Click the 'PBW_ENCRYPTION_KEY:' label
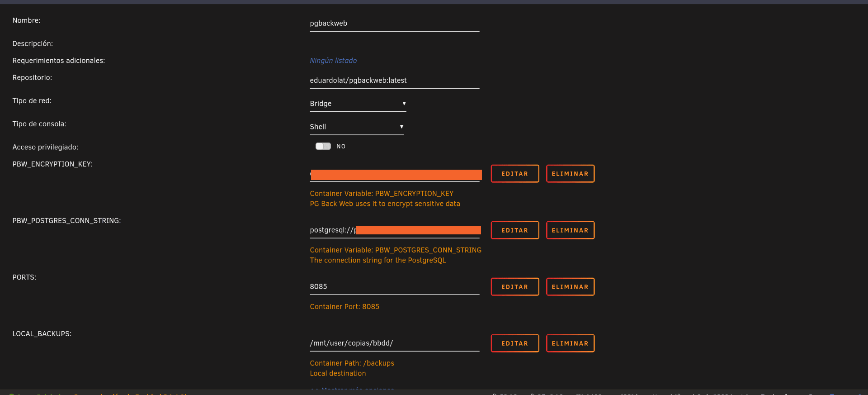Image resolution: width=868 pixels, height=395 pixels. [x=52, y=164]
